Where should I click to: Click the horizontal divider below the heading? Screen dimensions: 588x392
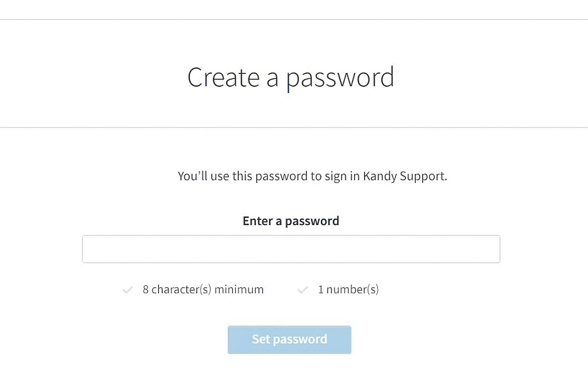tap(294, 127)
